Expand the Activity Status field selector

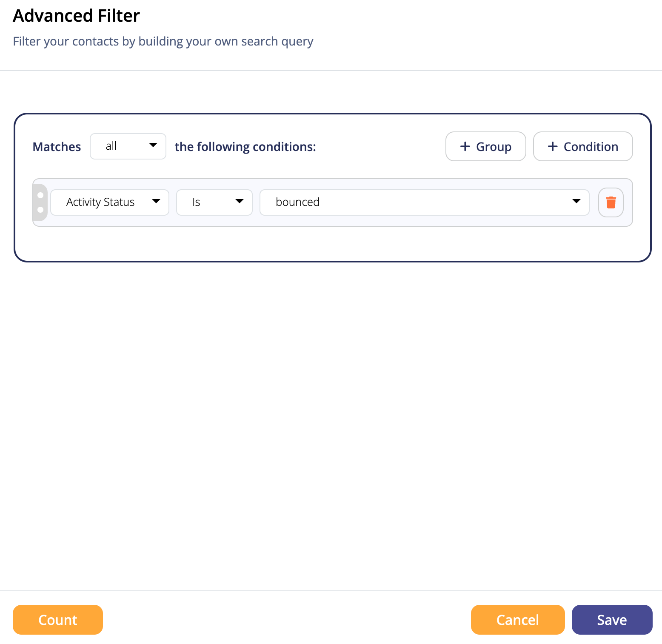[110, 202]
